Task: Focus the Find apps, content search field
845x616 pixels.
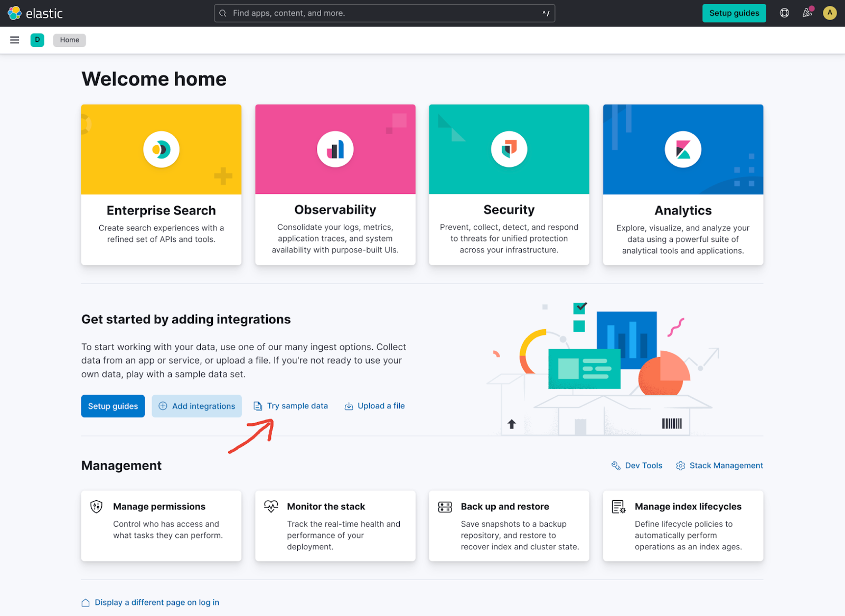Action: (x=384, y=13)
